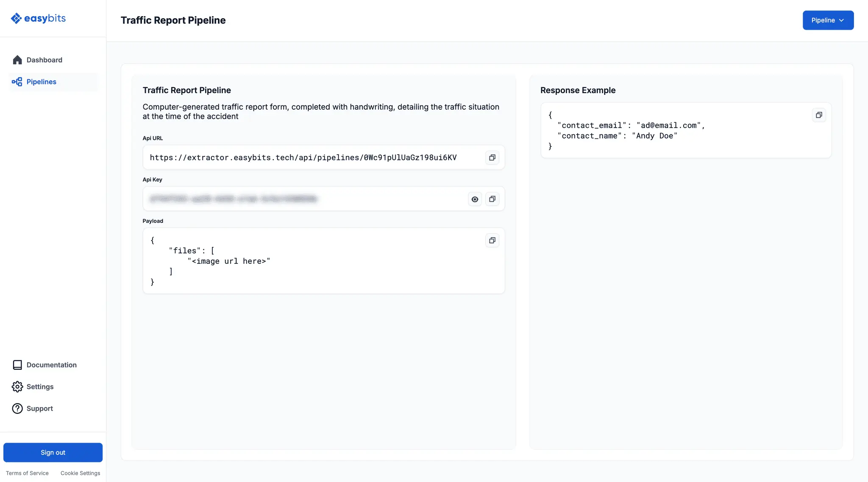Click the Payload label
The width and height of the screenshot is (868, 482).
[153, 221]
